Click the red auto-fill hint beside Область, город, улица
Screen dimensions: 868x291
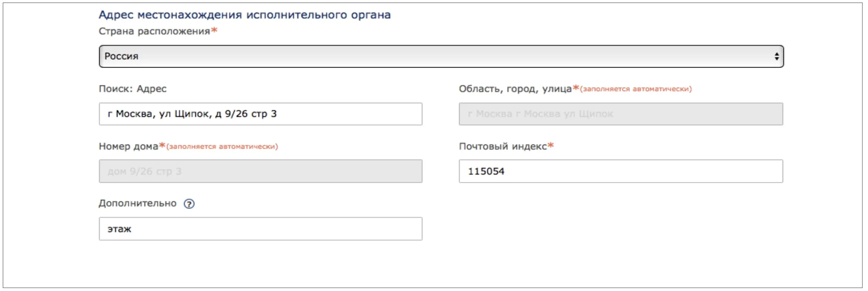coord(636,89)
